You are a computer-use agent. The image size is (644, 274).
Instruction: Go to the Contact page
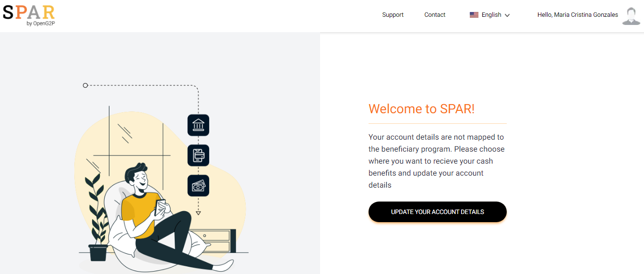point(435,15)
